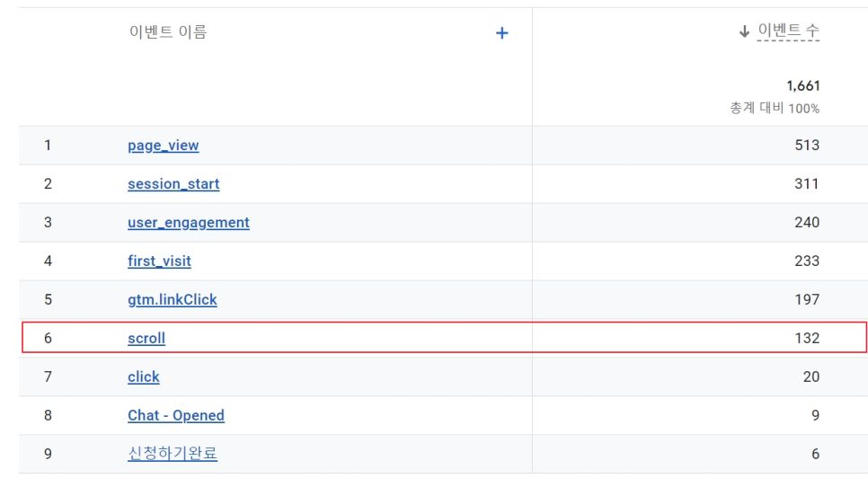Open the Chat - Opened event
Viewport: 868px width, 487px height.
click(176, 415)
